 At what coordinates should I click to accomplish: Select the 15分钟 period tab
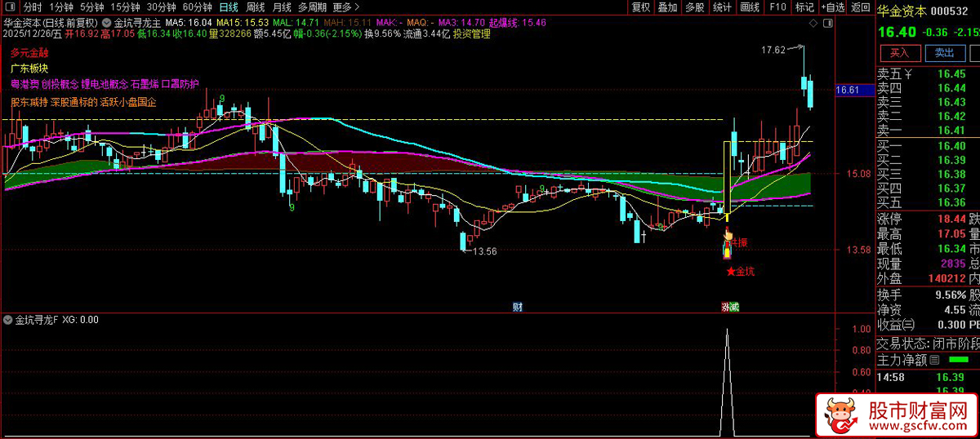point(125,7)
